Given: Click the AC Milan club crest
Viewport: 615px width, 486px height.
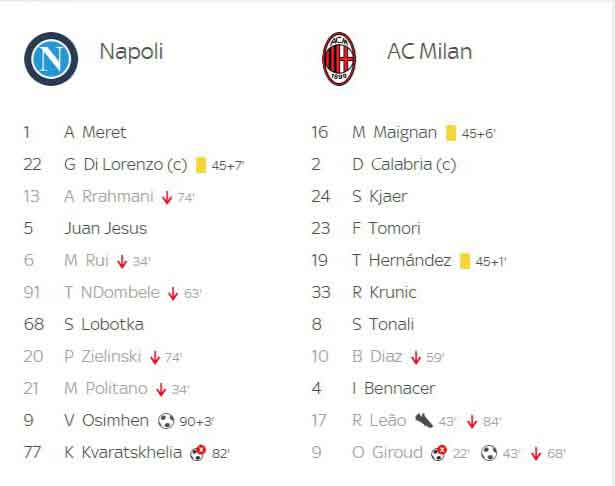Looking at the screenshot, I should pyautogui.click(x=339, y=59).
